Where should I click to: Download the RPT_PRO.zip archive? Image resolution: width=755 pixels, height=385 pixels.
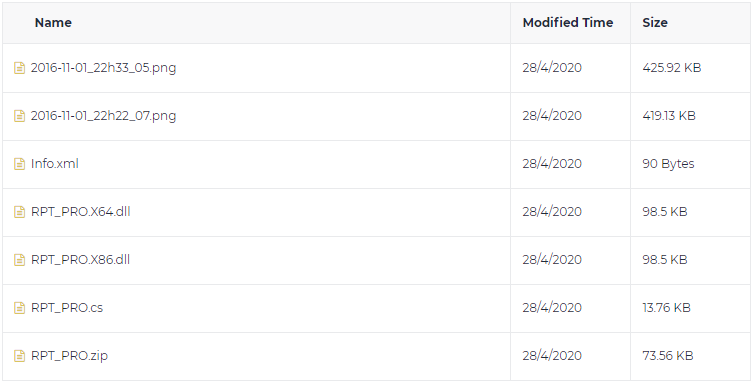point(69,356)
